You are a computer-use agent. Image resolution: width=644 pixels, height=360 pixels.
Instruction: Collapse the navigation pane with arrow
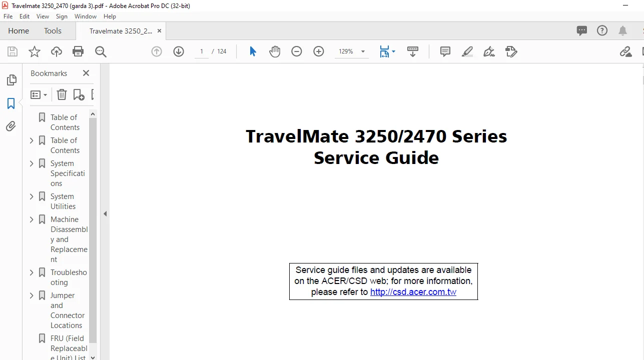(x=105, y=213)
